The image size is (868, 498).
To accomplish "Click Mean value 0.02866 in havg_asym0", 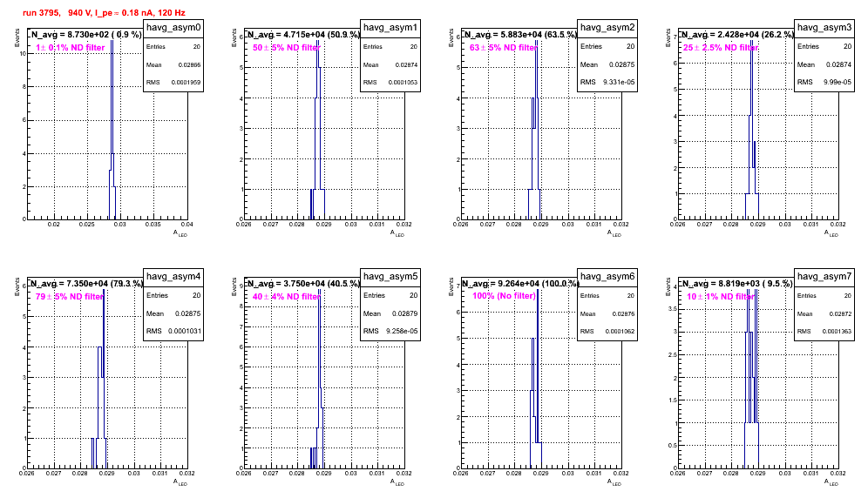I will click(189, 65).
